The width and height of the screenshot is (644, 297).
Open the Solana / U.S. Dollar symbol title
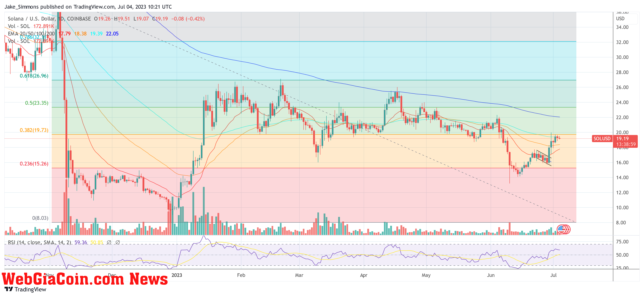49,19
